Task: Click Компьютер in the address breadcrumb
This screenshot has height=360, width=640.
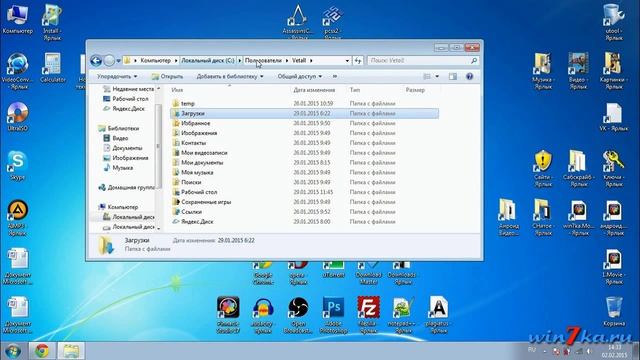Action: tap(156, 60)
